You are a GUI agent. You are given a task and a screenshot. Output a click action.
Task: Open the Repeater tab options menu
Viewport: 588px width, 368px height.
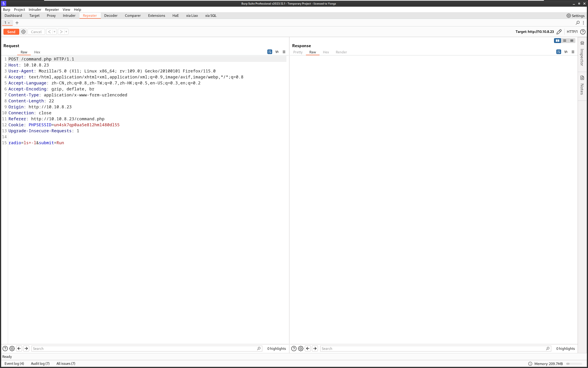(x=583, y=23)
